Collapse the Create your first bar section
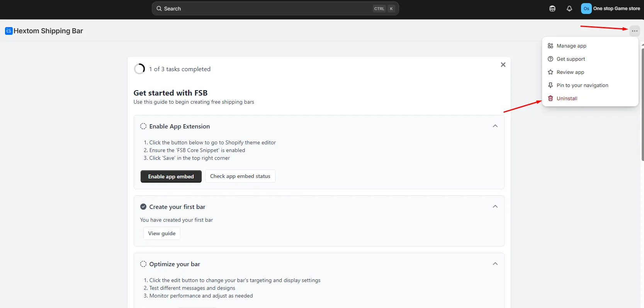This screenshot has width=644, height=308. pyautogui.click(x=495, y=207)
